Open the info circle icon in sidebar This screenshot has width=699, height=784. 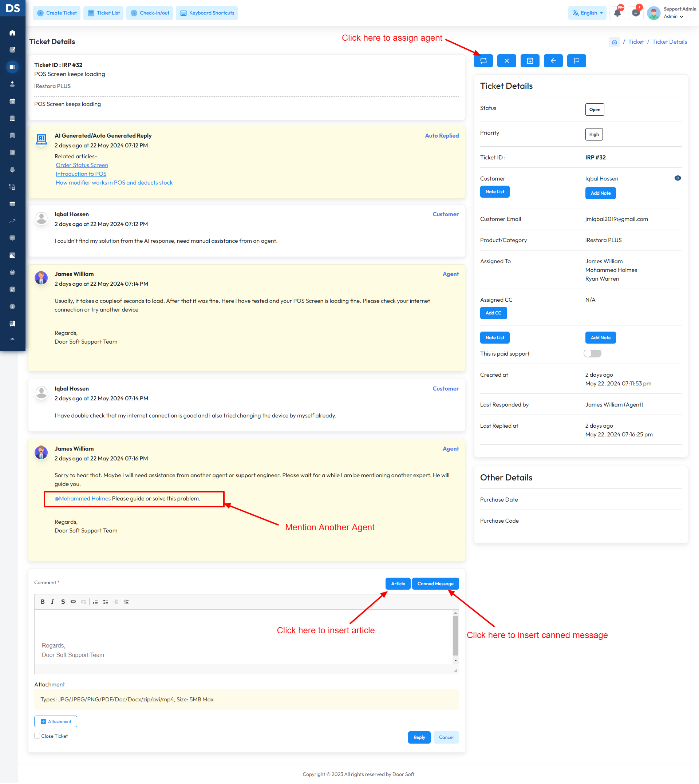(12, 307)
